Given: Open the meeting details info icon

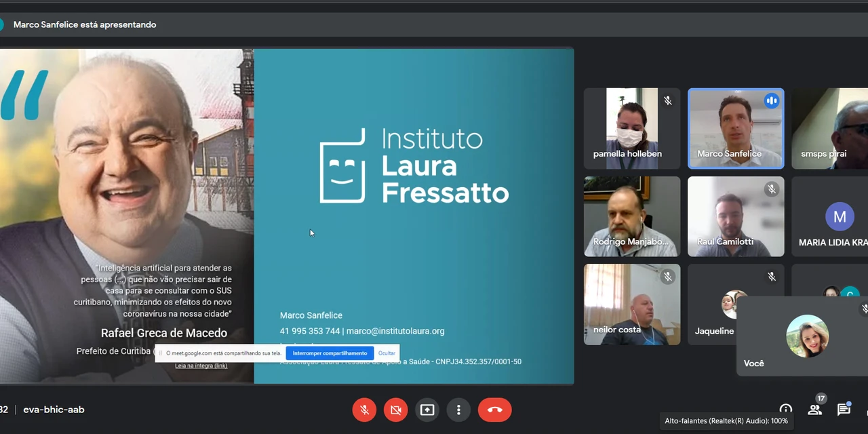Looking at the screenshot, I should 785,410.
